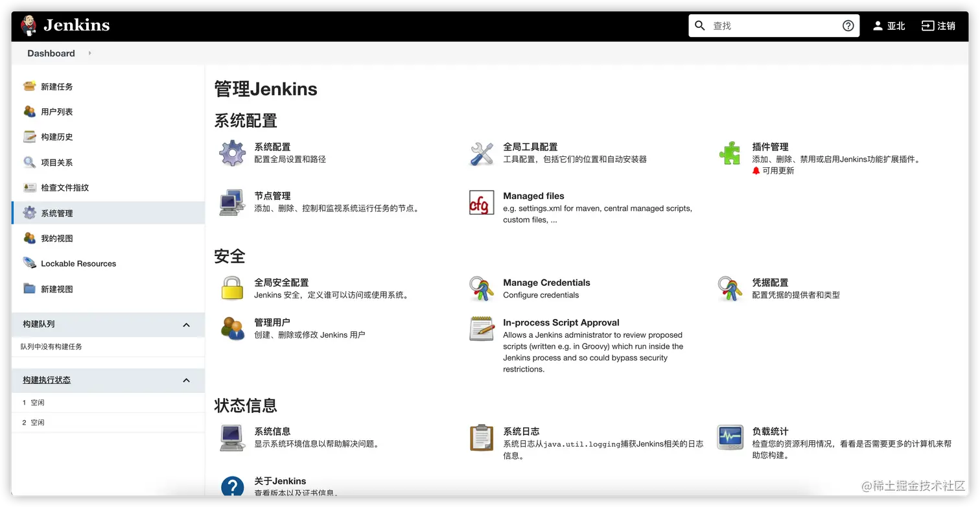Collapse the 构建队列 panel chevron

click(x=187, y=325)
